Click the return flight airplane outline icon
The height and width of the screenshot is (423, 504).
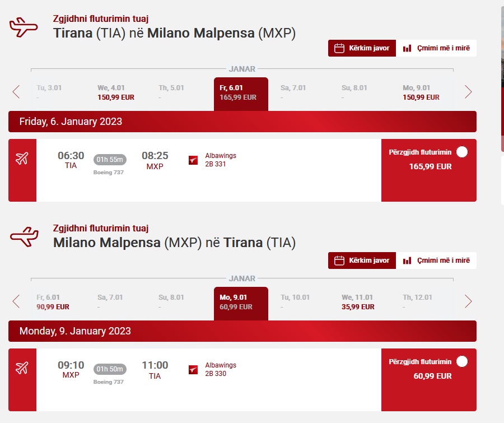pyautogui.click(x=24, y=236)
